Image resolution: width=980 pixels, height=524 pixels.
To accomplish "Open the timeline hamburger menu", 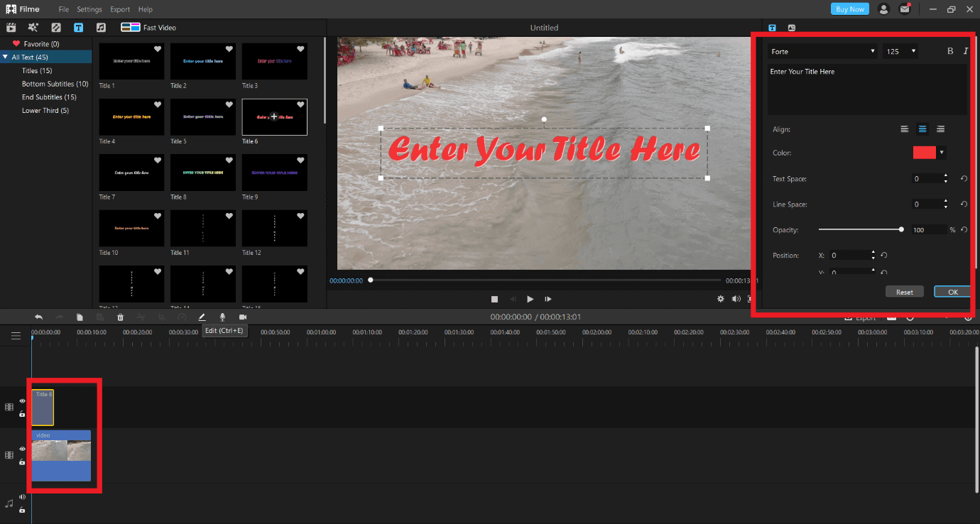I will (x=16, y=336).
